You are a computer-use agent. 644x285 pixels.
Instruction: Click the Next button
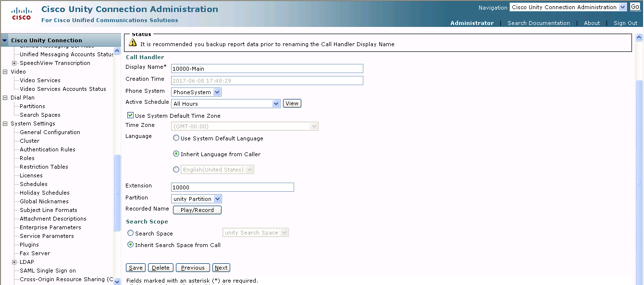point(221,268)
